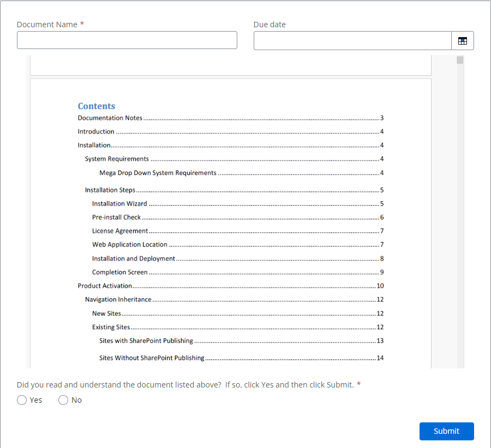Select the Yes radio button
Screen dimensions: 491x448
(22, 400)
